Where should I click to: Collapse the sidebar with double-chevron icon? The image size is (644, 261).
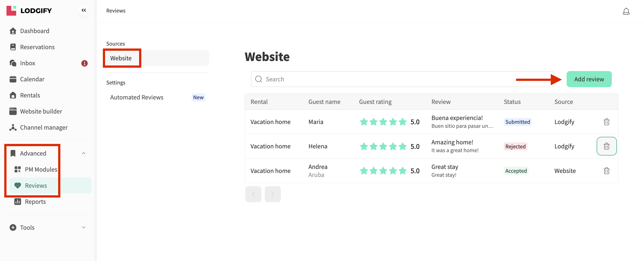(x=83, y=10)
